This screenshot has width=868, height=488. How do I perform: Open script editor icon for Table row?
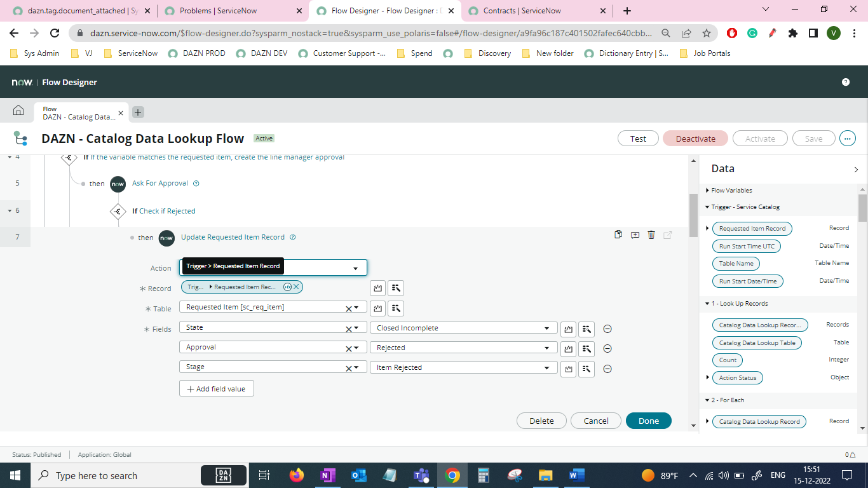pos(378,309)
